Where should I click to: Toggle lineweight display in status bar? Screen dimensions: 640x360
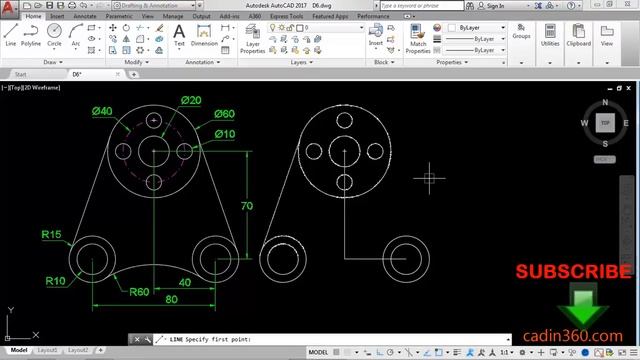(x=457, y=352)
